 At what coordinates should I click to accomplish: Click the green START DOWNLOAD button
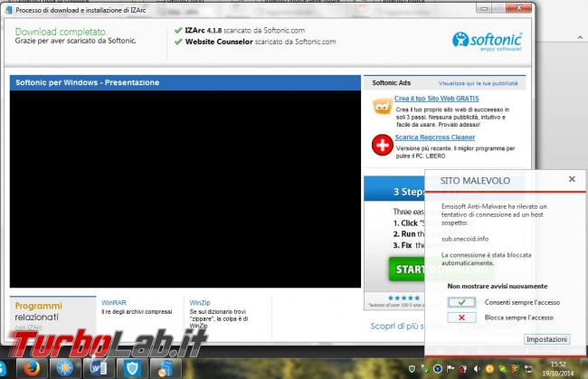click(407, 270)
